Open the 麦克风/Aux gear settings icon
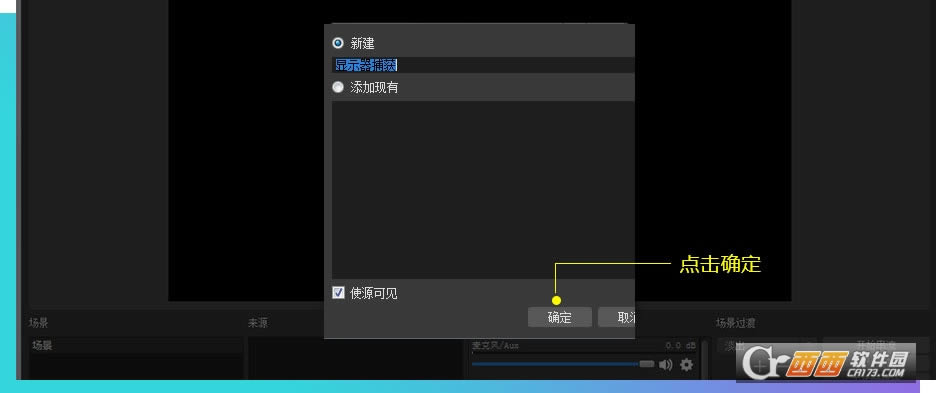 point(686,364)
